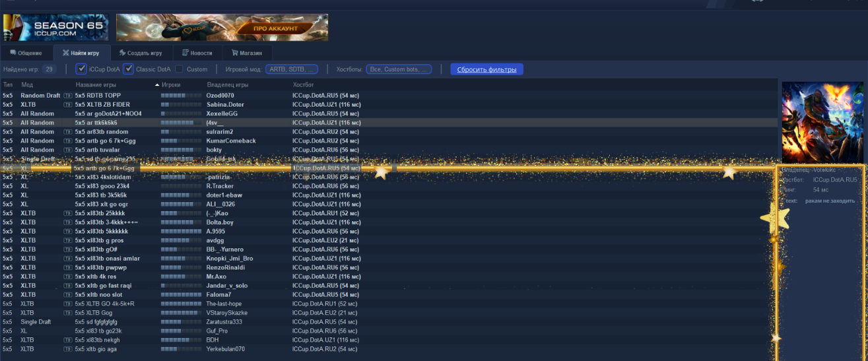Click the ПРО АККАУНТ banner
The image size is (868, 361).
pyautogui.click(x=222, y=28)
